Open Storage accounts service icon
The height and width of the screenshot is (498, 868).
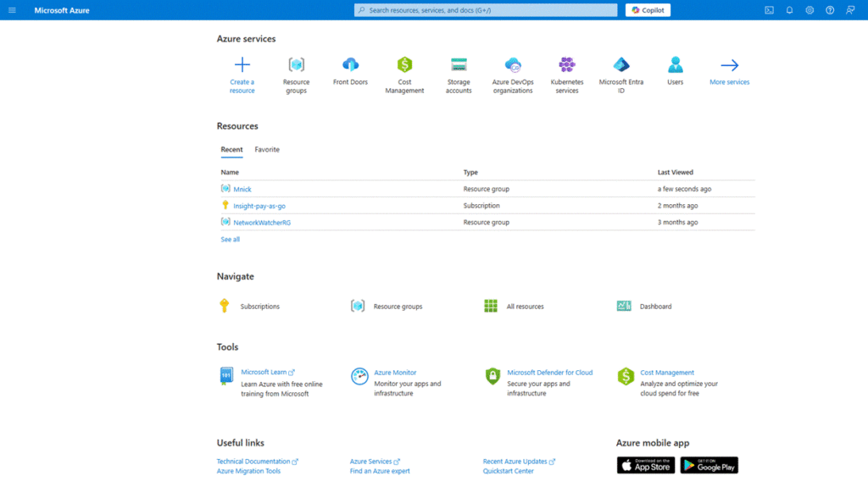459,65
